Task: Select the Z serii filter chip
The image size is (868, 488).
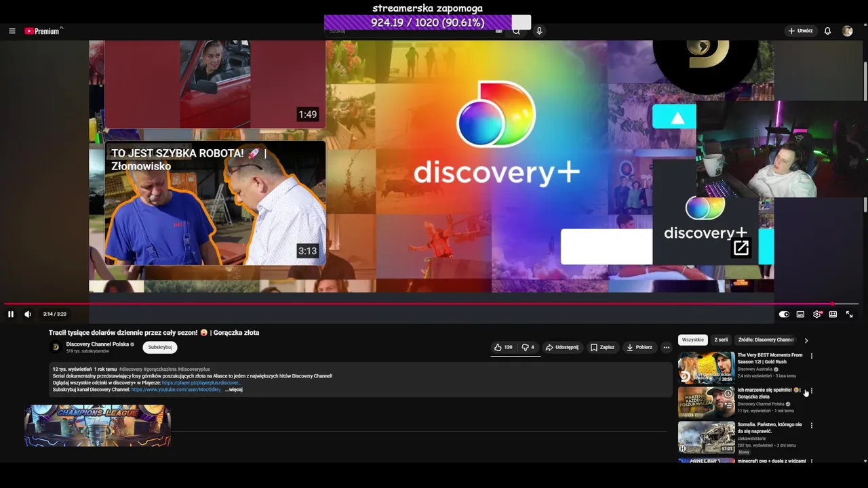Action: [721, 340]
